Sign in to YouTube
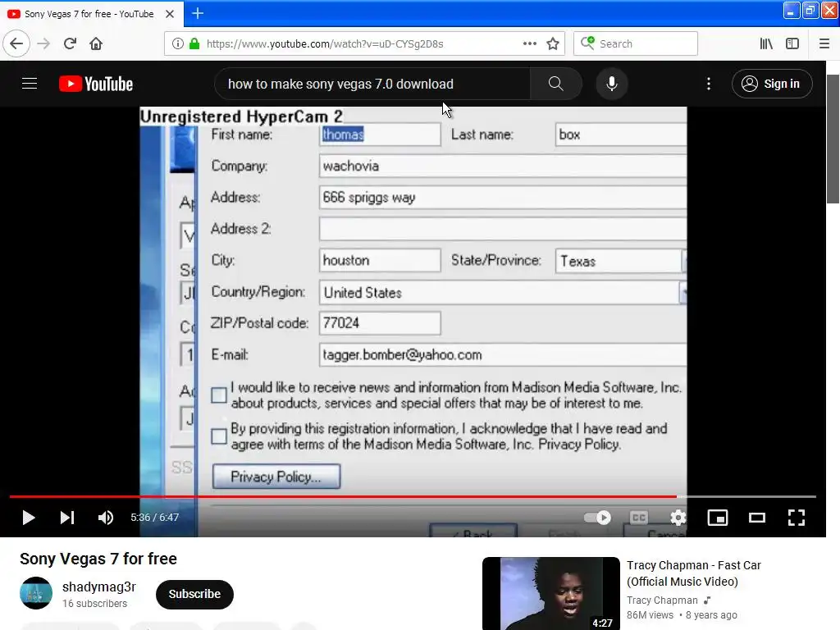 click(772, 84)
